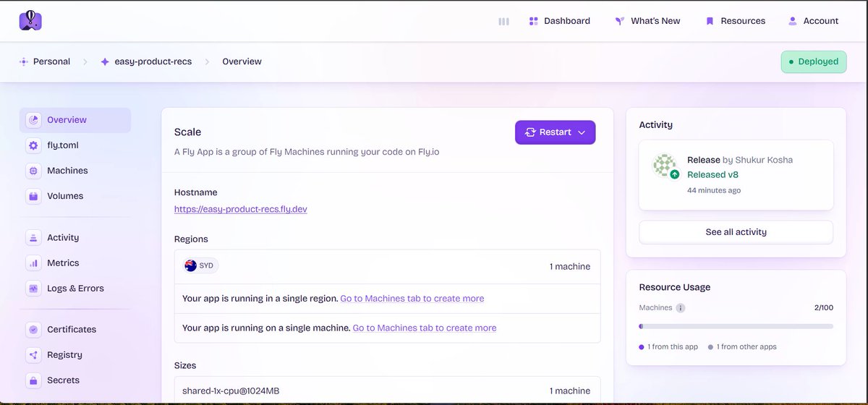Click the Secrets padlock icon

[33, 380]
